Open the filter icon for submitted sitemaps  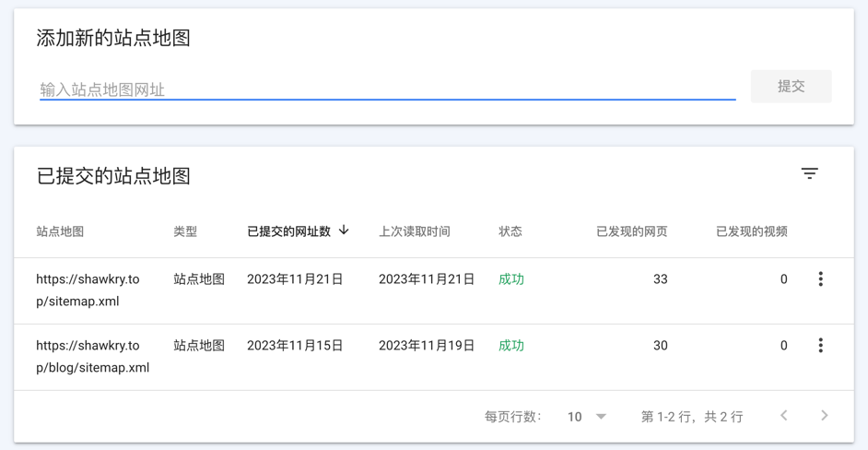[x=809, y=174]
